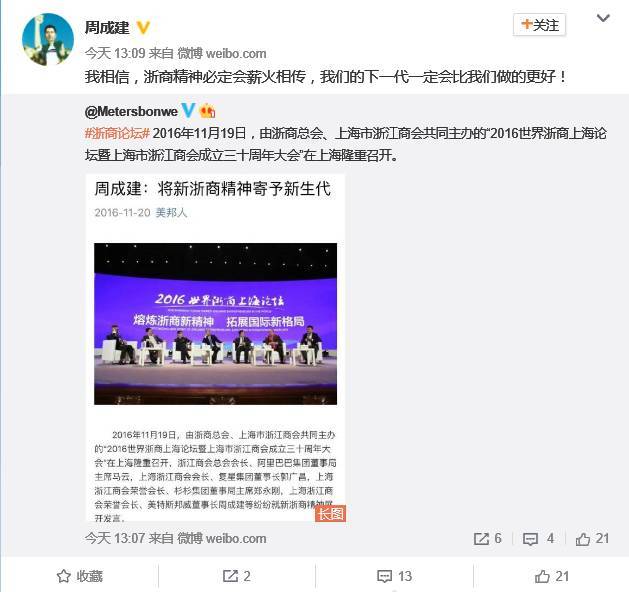Expand the post options chevron
The height and width of the screenshot is (592, 629).
pyautogui.click(x=603, y=18)
